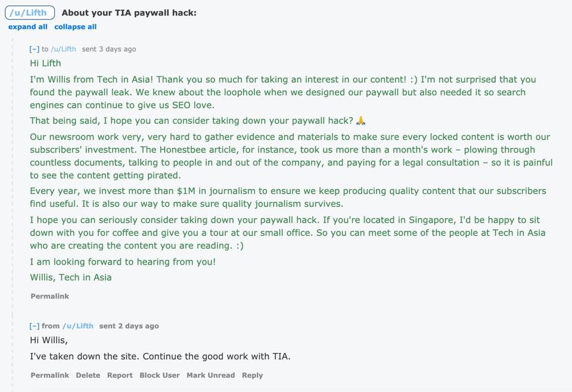
Task: Click the 'sent 3 days ago' timestamp
Action: click(x=108, y=49)
